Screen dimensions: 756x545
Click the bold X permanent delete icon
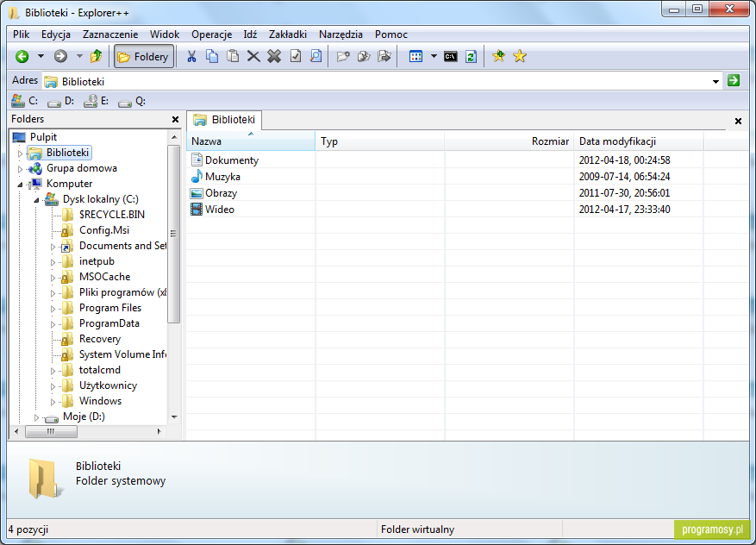click(274, 56)
